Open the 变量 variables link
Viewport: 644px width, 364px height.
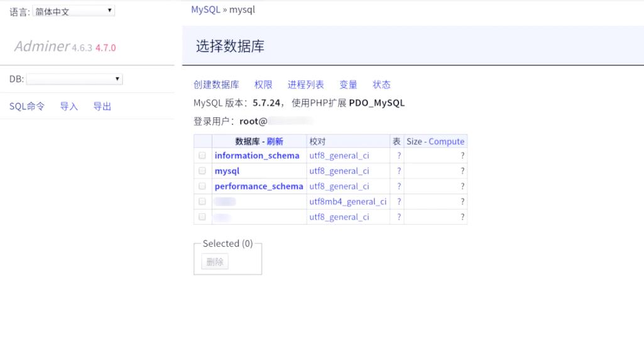point(348,85)
